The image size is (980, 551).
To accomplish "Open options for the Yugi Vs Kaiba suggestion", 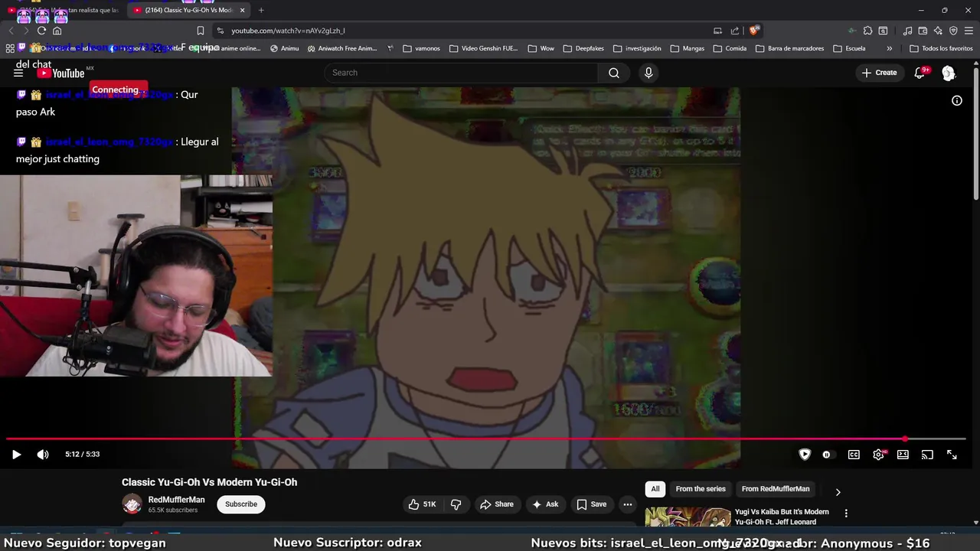I will 846,513.
